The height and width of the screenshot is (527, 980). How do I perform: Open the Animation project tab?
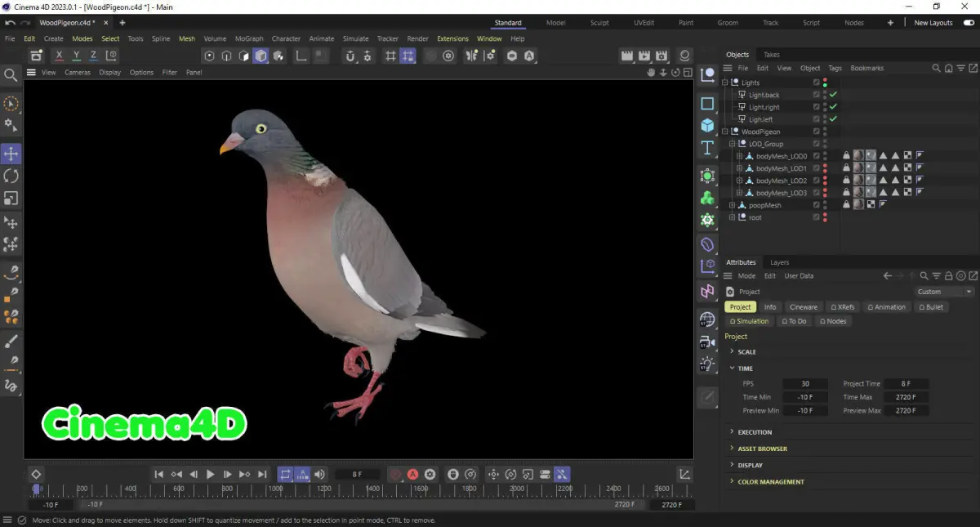click(886, 307)
